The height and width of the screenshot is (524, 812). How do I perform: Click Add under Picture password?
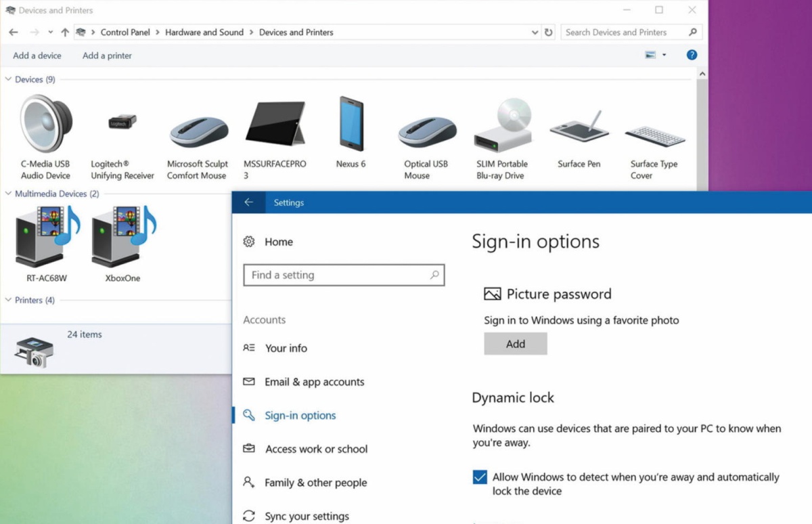(x=516, y=344)
